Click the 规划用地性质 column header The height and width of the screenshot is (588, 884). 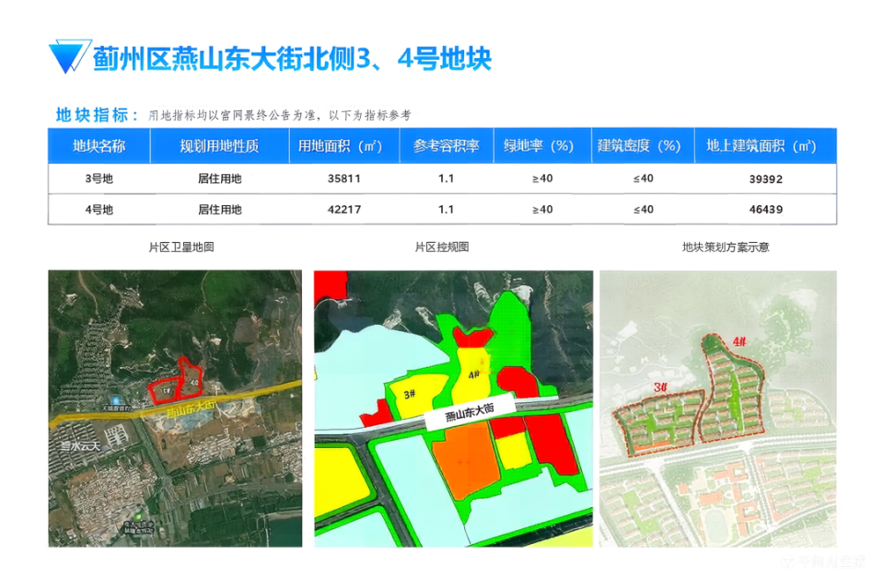tap(219, 146)
